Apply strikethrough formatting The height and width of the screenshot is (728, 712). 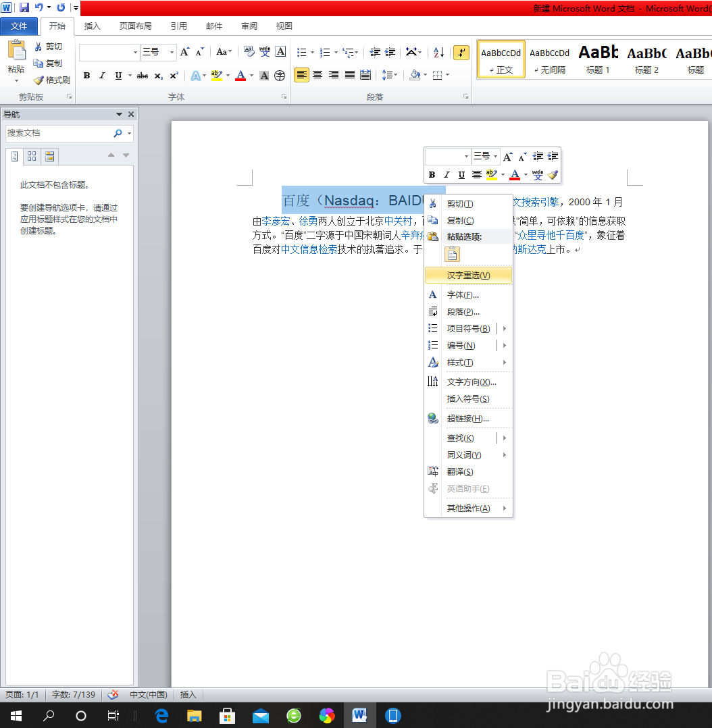[143, 75]
